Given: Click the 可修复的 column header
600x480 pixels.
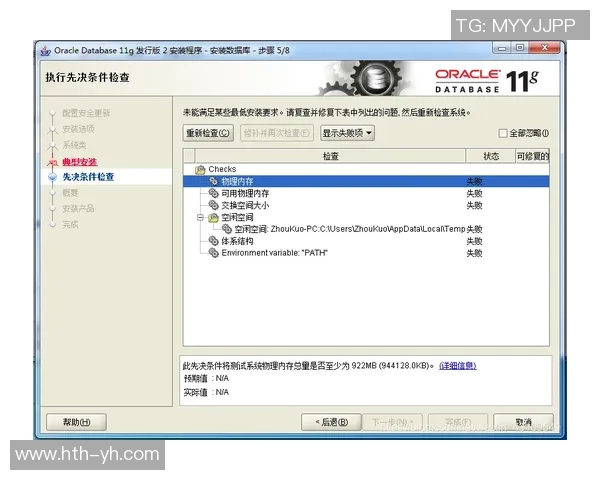Looking at the screenshot, I should [532, 156].
